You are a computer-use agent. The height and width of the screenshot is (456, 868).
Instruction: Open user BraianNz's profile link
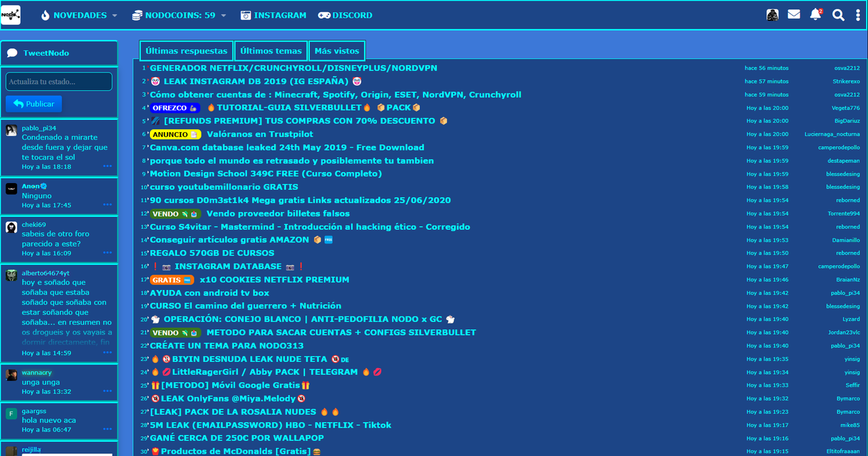point(848,280)
